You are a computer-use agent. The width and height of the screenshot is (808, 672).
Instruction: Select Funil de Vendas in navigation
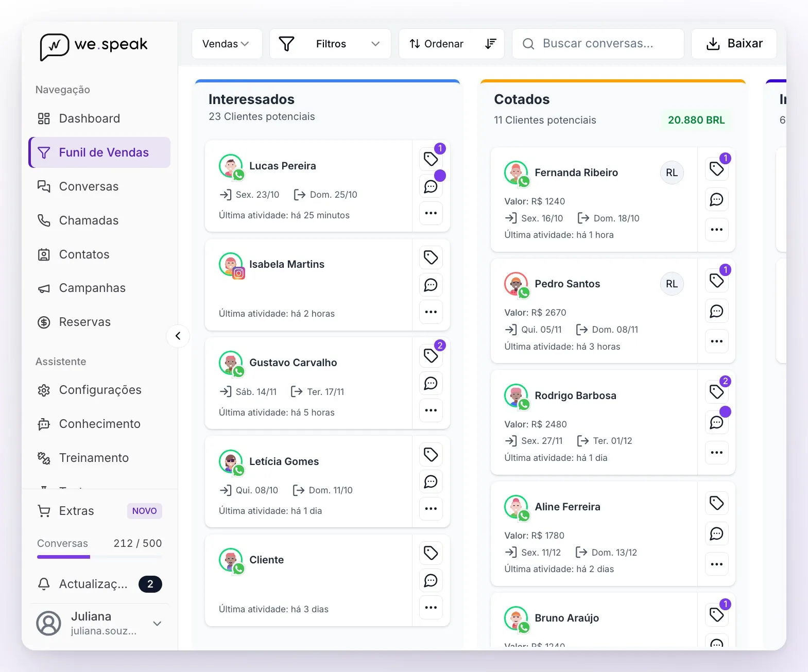[99, 152]
